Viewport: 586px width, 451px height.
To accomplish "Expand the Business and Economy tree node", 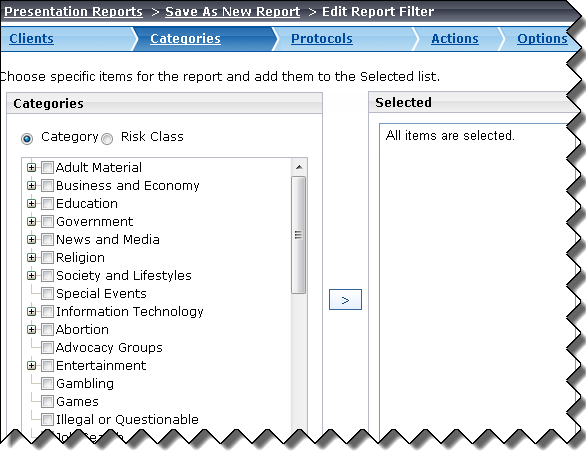I will [32, 185].
